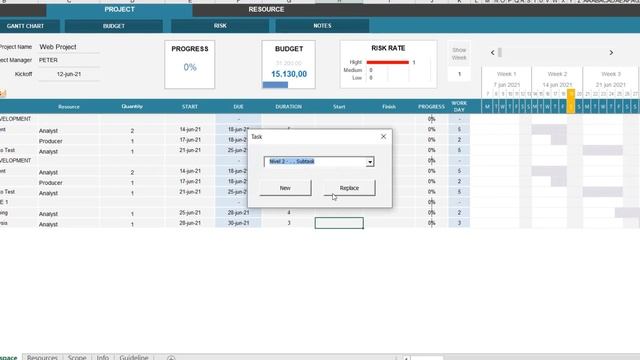Add a new sheet with plus icon
This screenshot has width=640, height=360.
coord(171,358)
